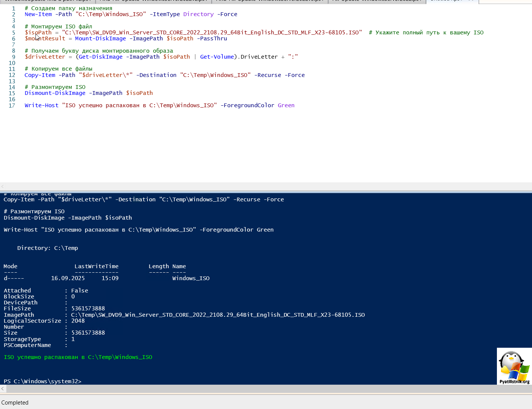Click green ISO success message in console
Image resolution: width=532 pixels, height=409 pixels.
coord(78,357)
